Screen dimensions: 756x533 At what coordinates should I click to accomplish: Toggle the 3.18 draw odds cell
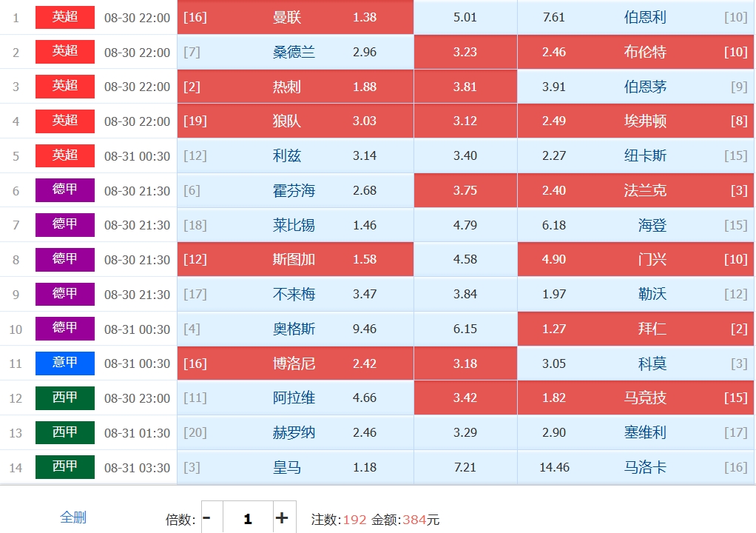(465, 363)
